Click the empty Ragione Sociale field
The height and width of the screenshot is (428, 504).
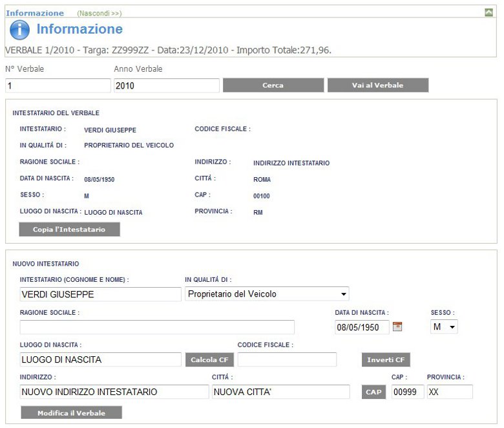coord(157,327)
